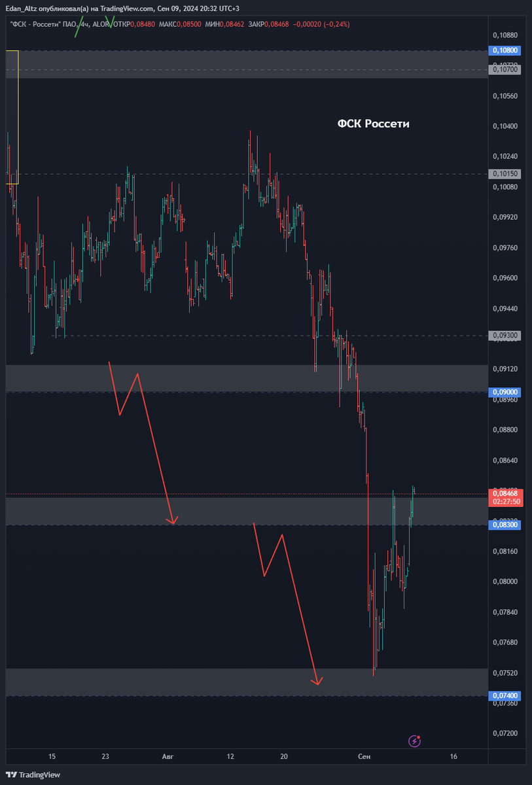This screenshot has width=532, height=785.
Task: Click the 16 date tick on time axis
Action: tap(453, 756)
